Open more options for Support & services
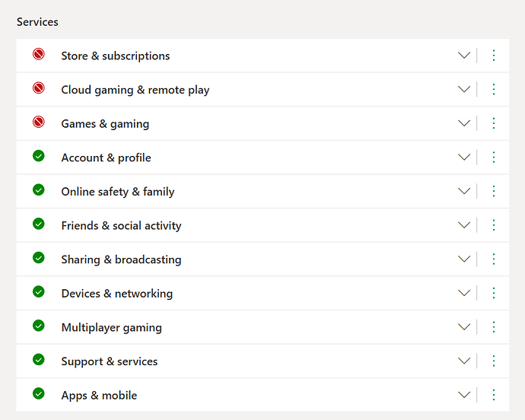Image resolution: width=525 pixels, height=420 pixels. click(493, 361)
